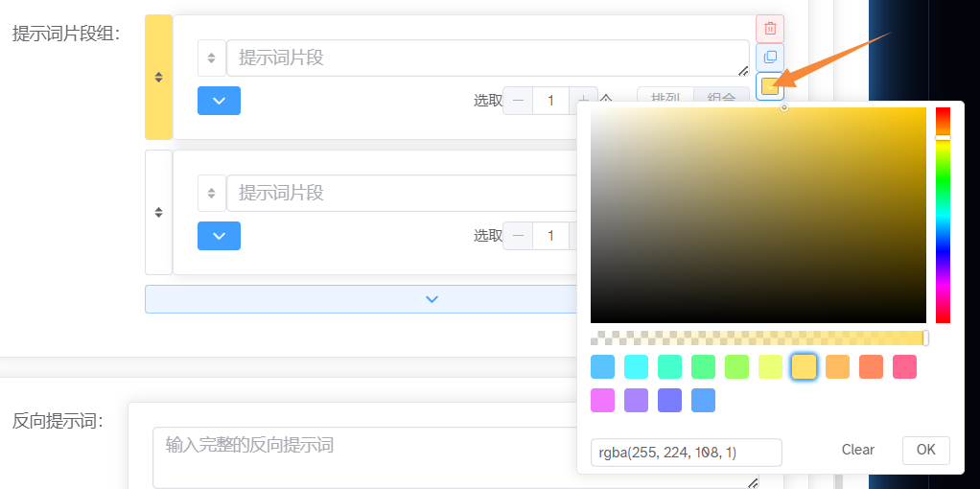The width and height of the screenshot is (980, 489).
Task: Click the vertical rainbow hue slider
Action: (943, 215)
